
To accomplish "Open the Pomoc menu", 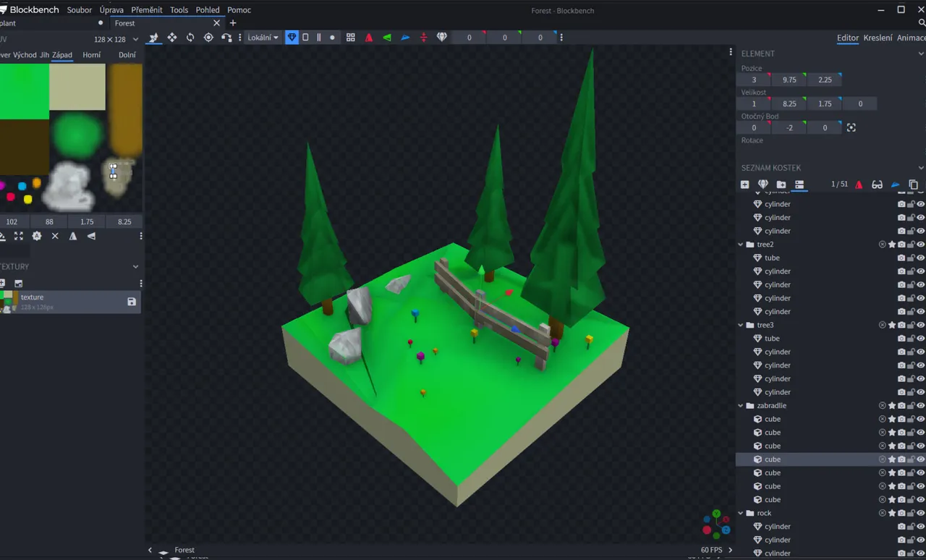I will click(239, 10).
